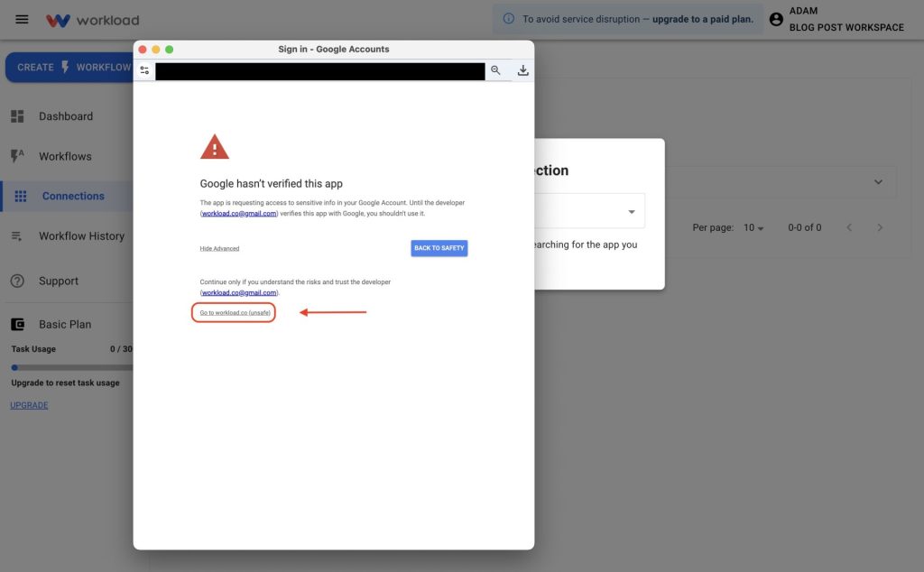The image size is (924, 572).
Task: Click the download icon in popup toolbar
Action: (x=522, y=70)
